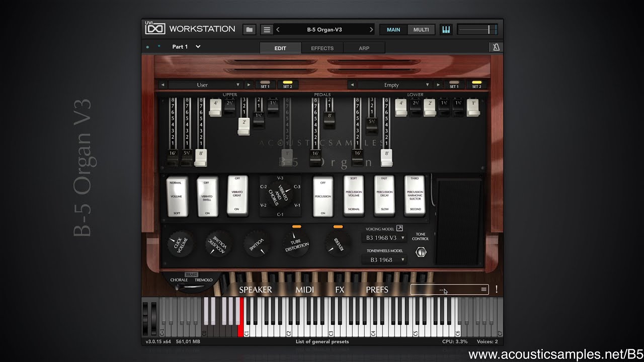Open the lower Empty preset dropdown
The image size is (644, 362).
point(394,85)
